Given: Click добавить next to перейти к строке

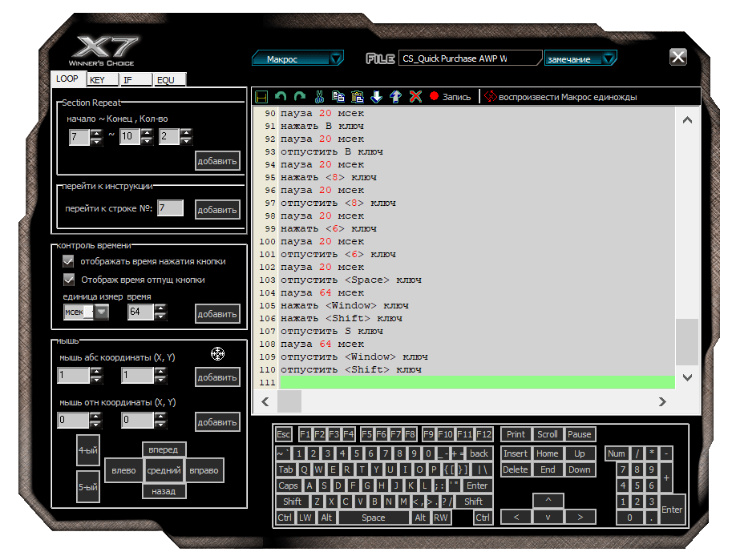Looking at the screenshot, I should (x=217, y=210).
